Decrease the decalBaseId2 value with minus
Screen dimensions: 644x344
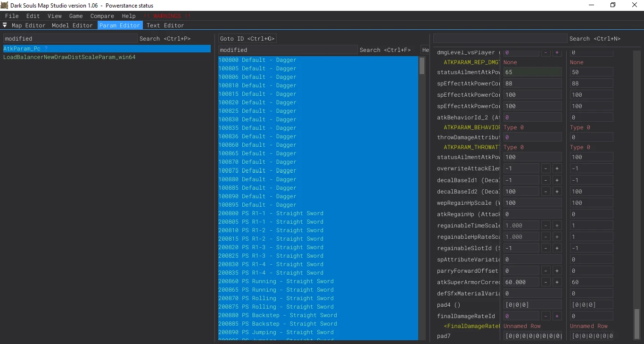click(545, 192)
